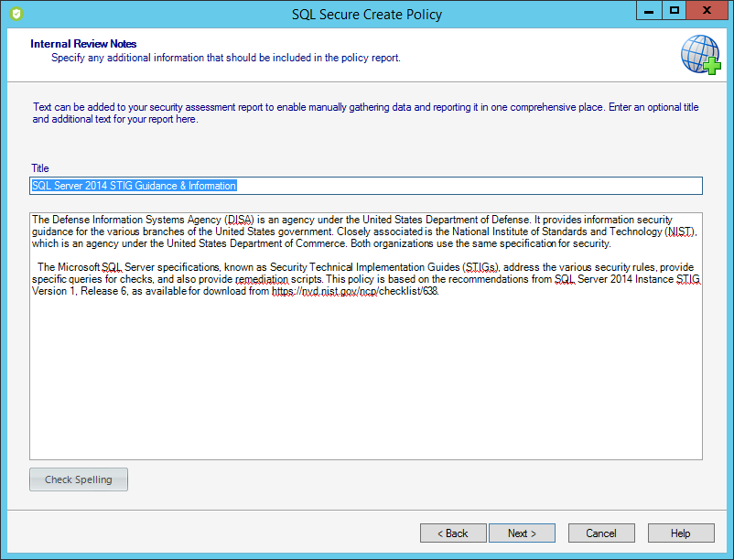Click the 'Internal Review Notes' heading
Viewport: 734px width, 560px height.
(83, 44)
